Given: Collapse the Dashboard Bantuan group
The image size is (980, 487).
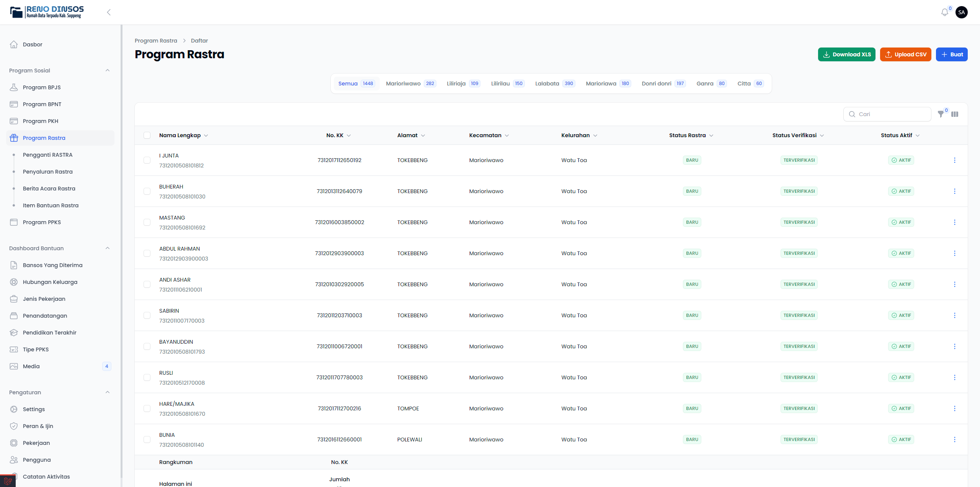Looking at the screenshot, I should [108, 248].
